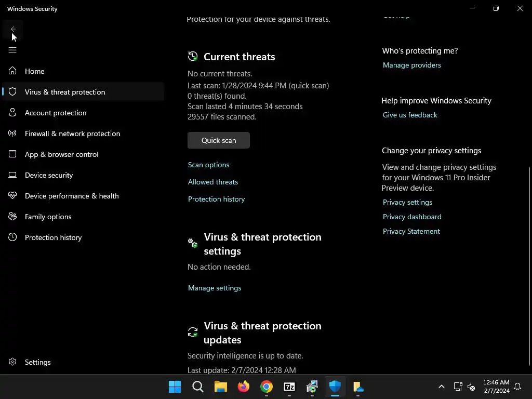The width and height of the screenshot is (532, 399).
Task: Click "Security intelligence is up to date." text
Action: 245,355
